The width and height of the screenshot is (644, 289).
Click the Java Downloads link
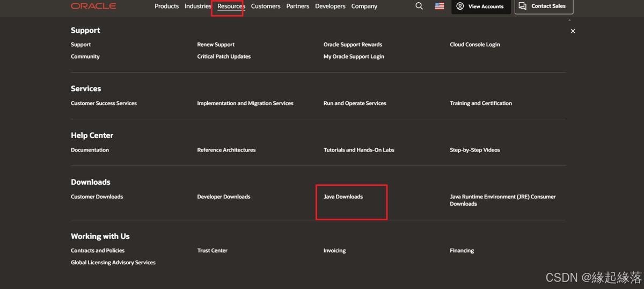click(343, 197)
